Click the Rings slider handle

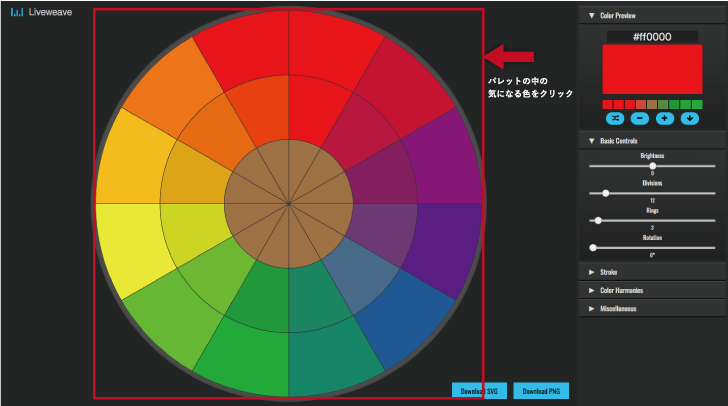[x=598, y=221]
